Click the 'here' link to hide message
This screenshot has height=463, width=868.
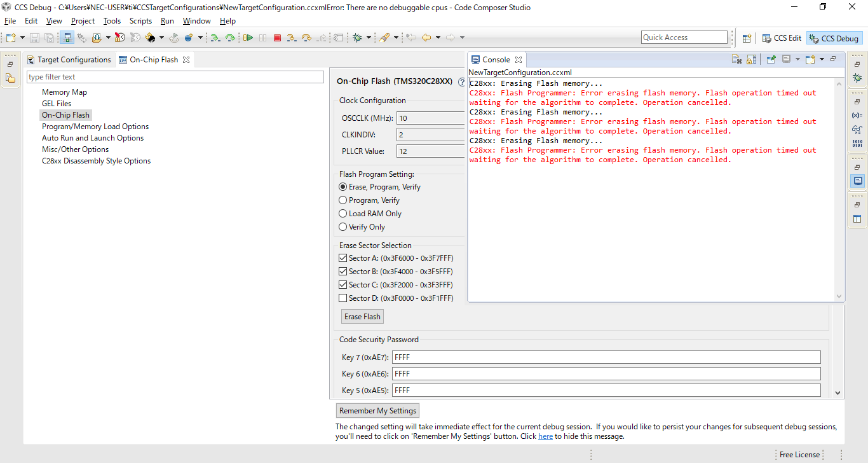(545, 437)
